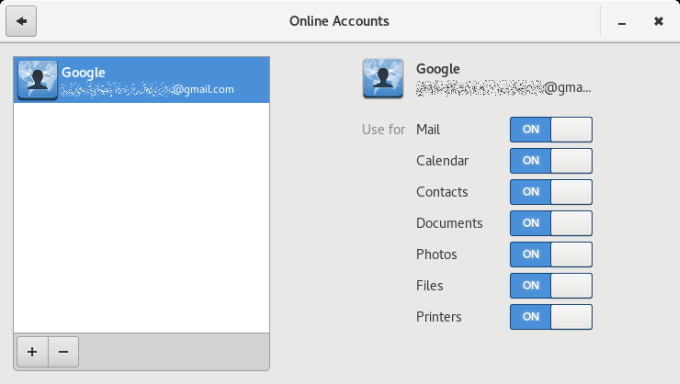Turn off the Printers switch
The image size is (680, 384).
tap(551, 317)
